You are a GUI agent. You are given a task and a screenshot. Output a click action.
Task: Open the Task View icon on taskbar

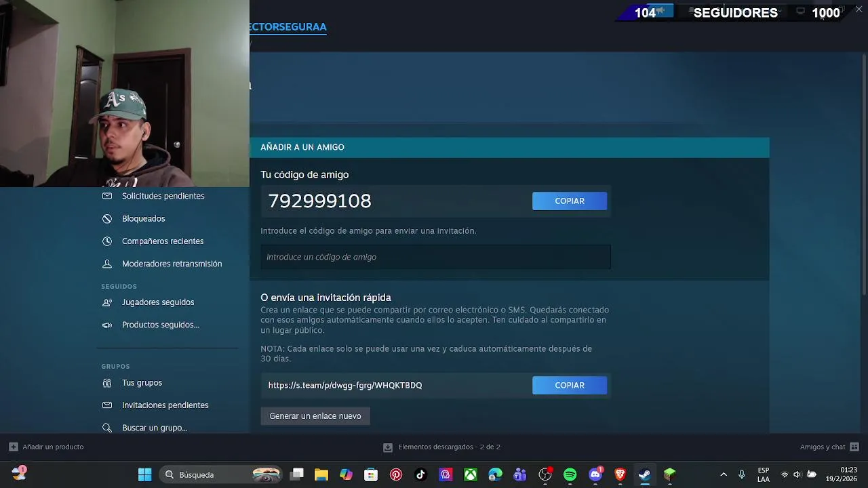coord(296,475)
